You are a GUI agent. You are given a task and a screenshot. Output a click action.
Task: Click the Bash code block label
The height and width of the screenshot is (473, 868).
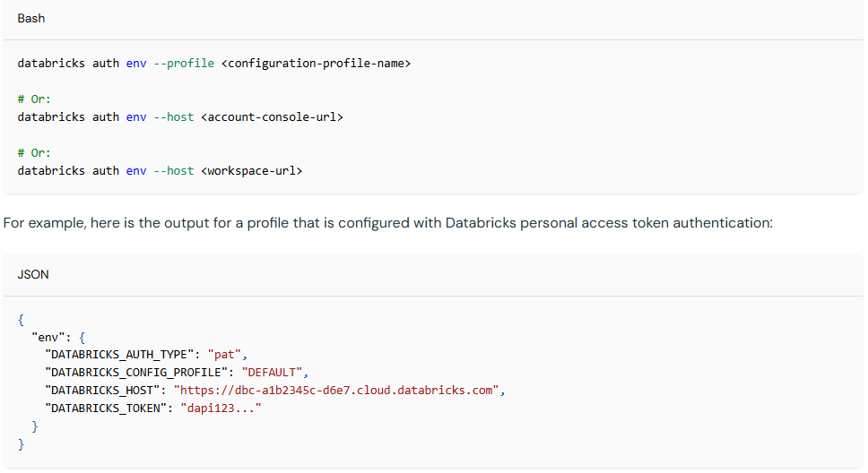pyautogui.click(x=31, y=19)
